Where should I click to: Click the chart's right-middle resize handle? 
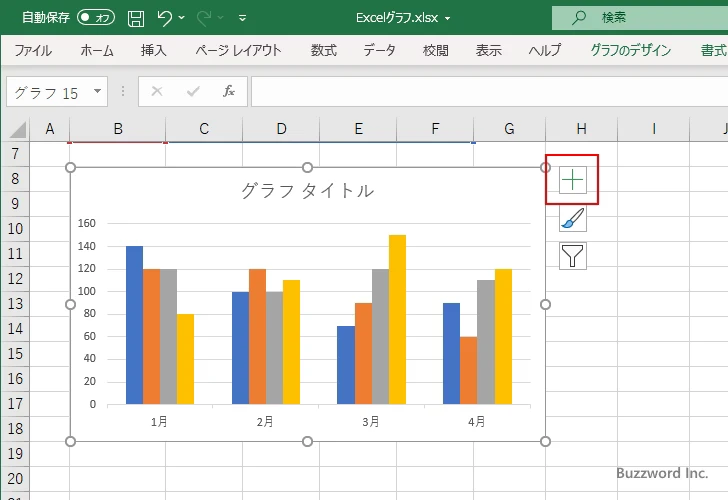click(546, 305)
